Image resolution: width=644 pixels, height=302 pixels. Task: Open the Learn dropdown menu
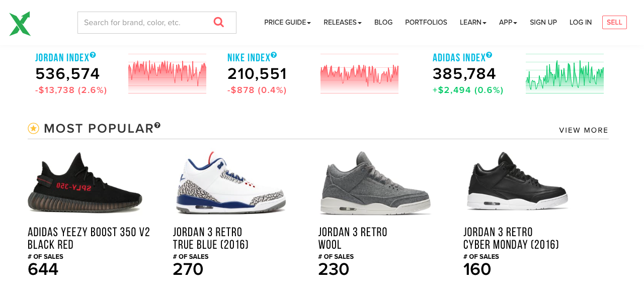pos(473,23)
